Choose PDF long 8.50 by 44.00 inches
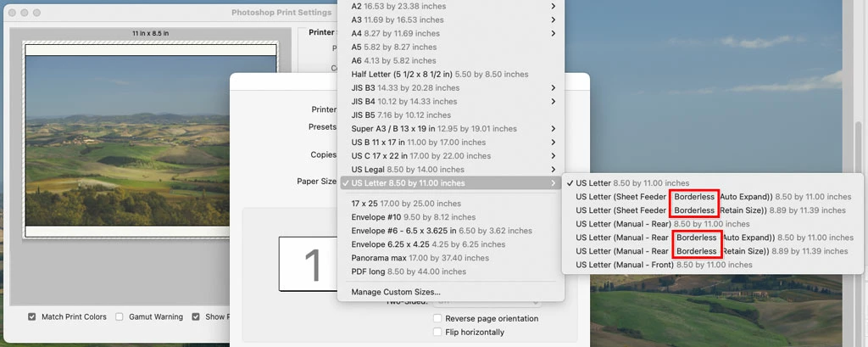868x347 pixels. [x=451, y=271]
